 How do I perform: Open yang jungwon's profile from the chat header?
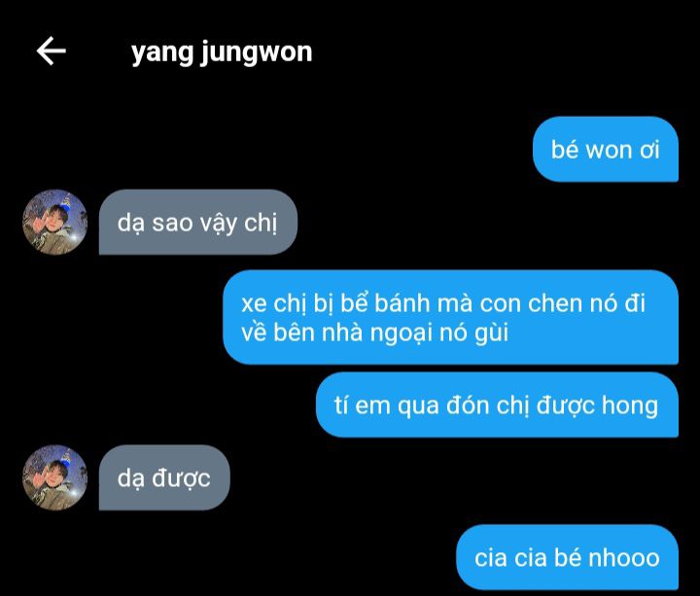coord(222,53)
